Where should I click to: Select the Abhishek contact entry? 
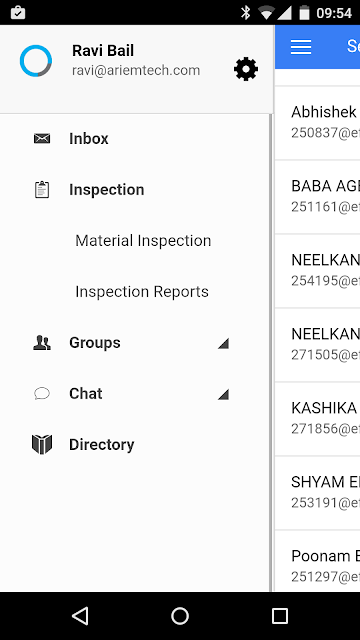point(318,122)
